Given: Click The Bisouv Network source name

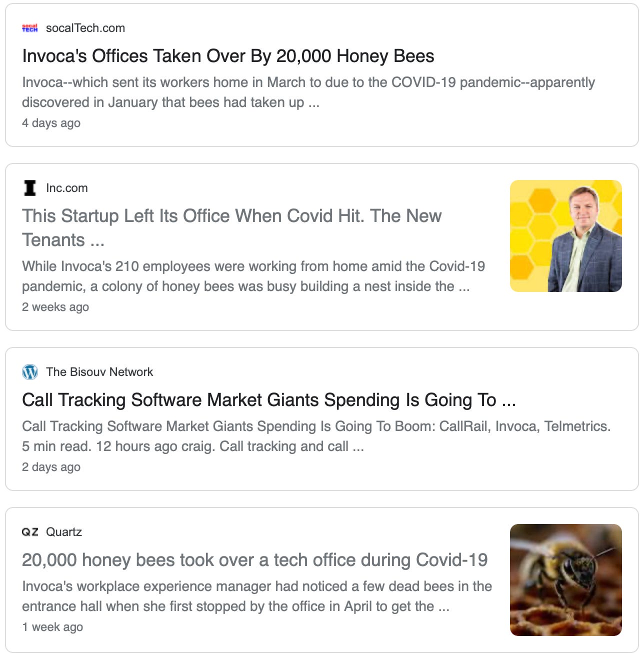Looking at the screenshot, I should pos(99,372).
